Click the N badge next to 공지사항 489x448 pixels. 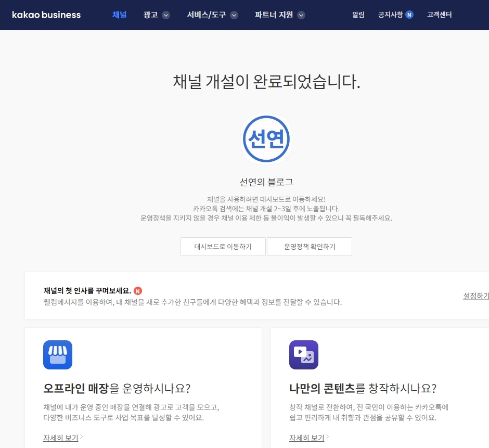pyautogui.click(x=409, y=14)
